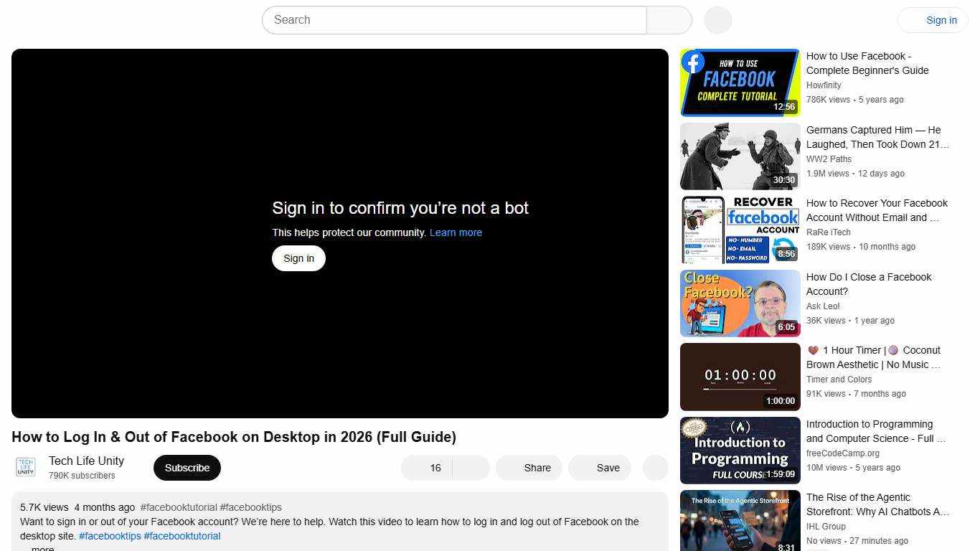Viewport: 980px width, 551px height.
Task: Open the Howfinity channel link
Action: point(823,85)
